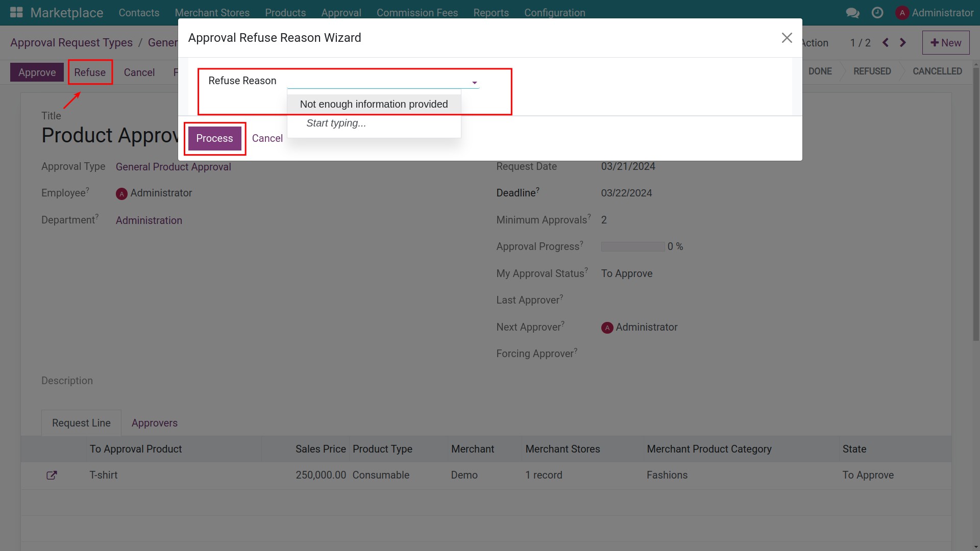This screenshot has width=980, height=551.
Task: Click 'To Approve' state cell in table
Action: (x=868, y=475)
